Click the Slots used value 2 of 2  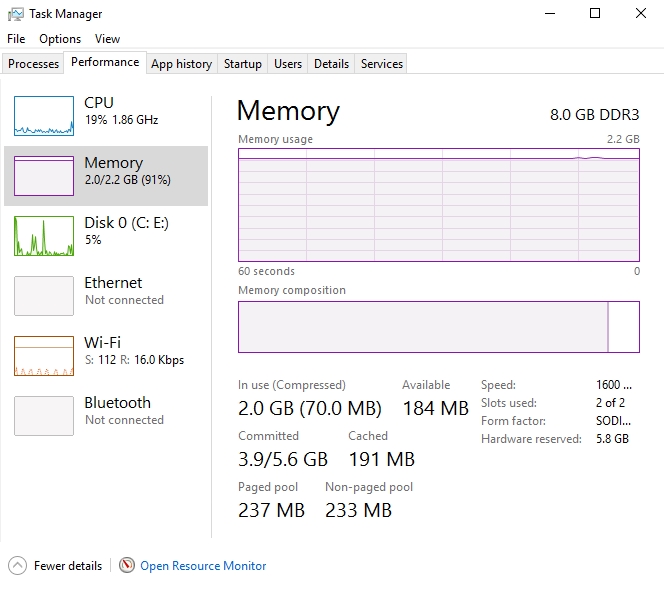pyautogui.click(x=610, y=403)
